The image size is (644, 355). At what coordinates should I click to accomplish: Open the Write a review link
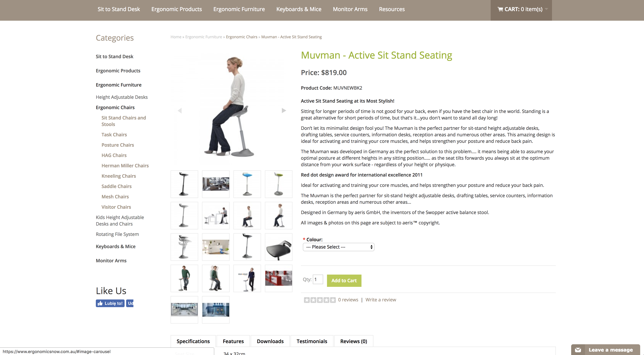(381, 299)
